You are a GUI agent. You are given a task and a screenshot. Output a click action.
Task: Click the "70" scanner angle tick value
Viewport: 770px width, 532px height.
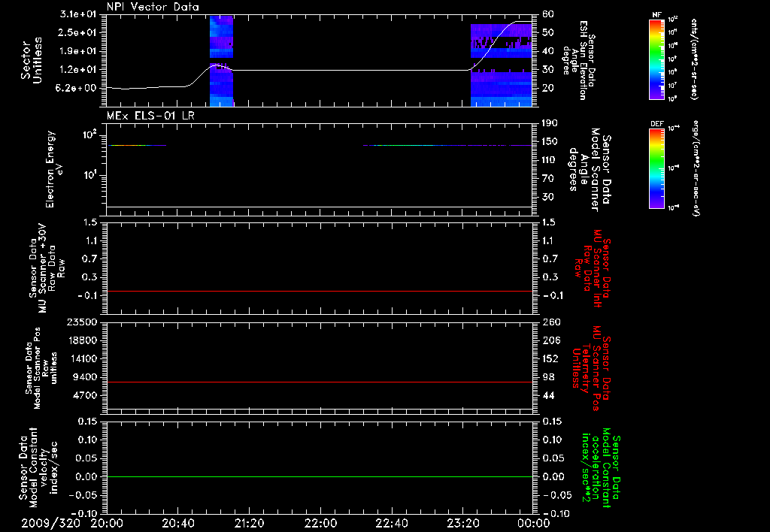(x=548, y=178)
